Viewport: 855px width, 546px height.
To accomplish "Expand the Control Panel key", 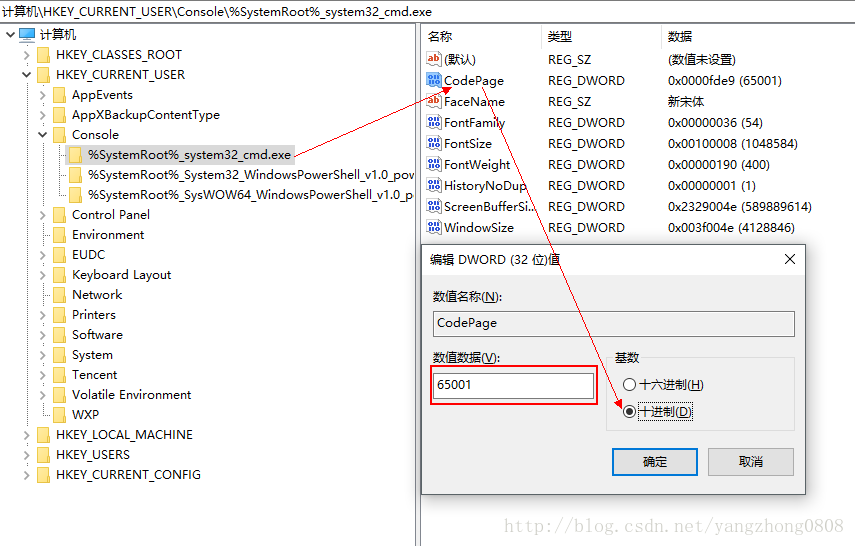I will pyautogui.click(x=42, y=215).
